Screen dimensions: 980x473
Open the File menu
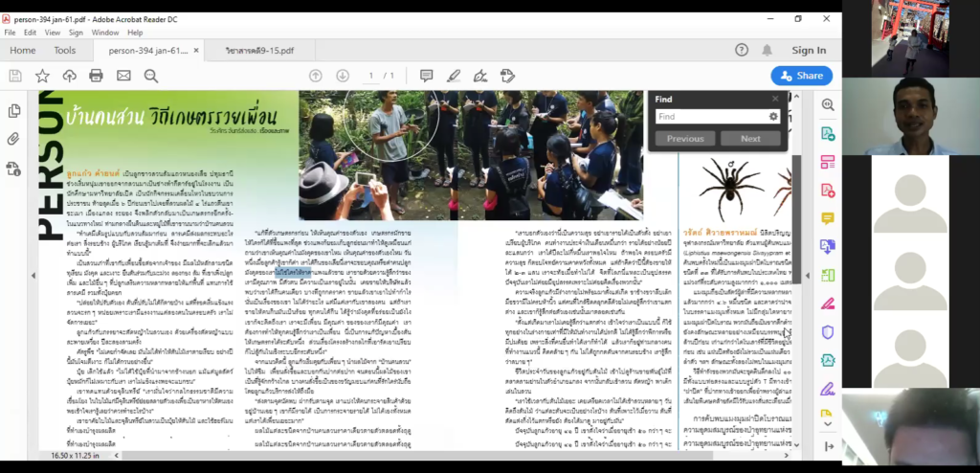point(10,33)
